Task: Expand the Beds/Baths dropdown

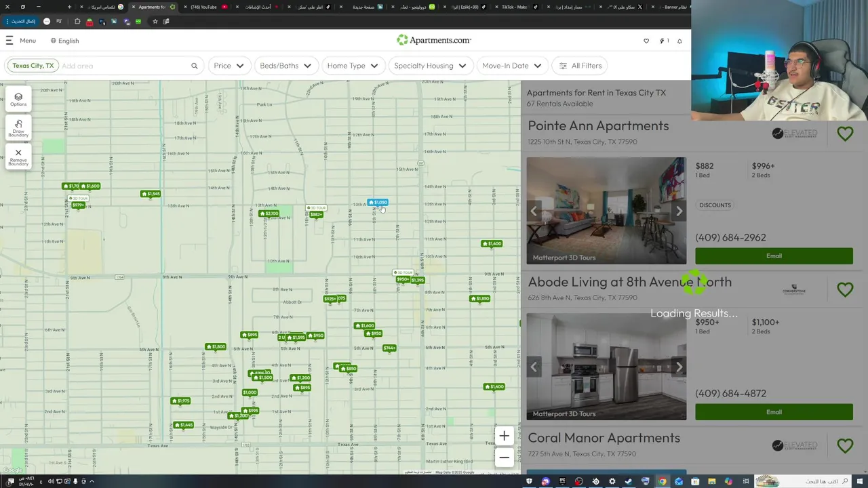Action: (x=285, y=66)
